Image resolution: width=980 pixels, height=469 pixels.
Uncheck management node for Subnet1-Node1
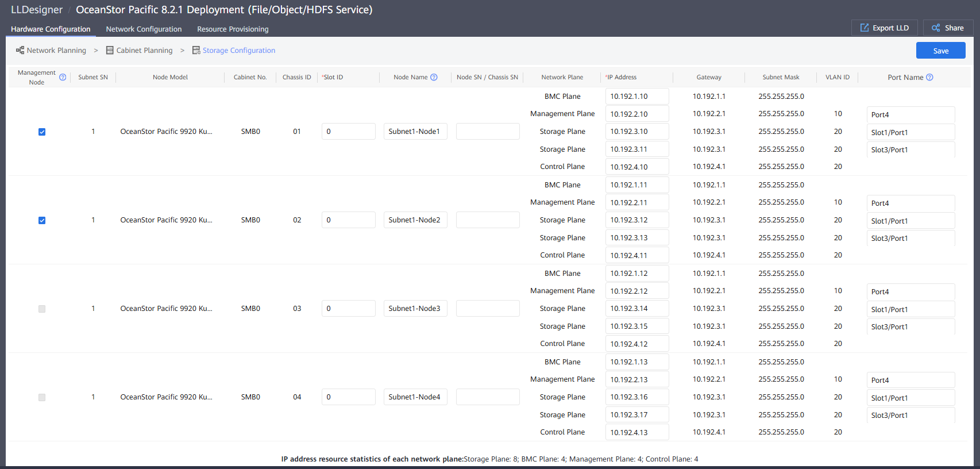[42, 132]
